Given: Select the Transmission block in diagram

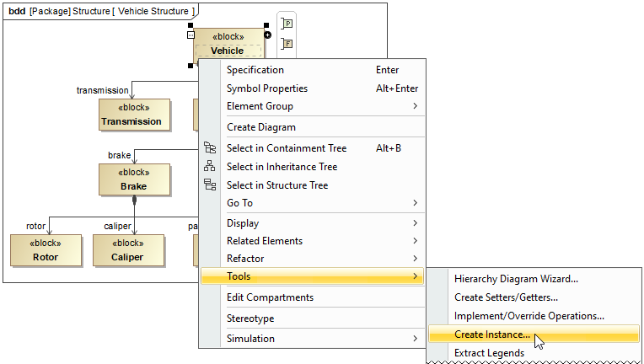Looking at the screenshot, I should (x=131, y=115).
